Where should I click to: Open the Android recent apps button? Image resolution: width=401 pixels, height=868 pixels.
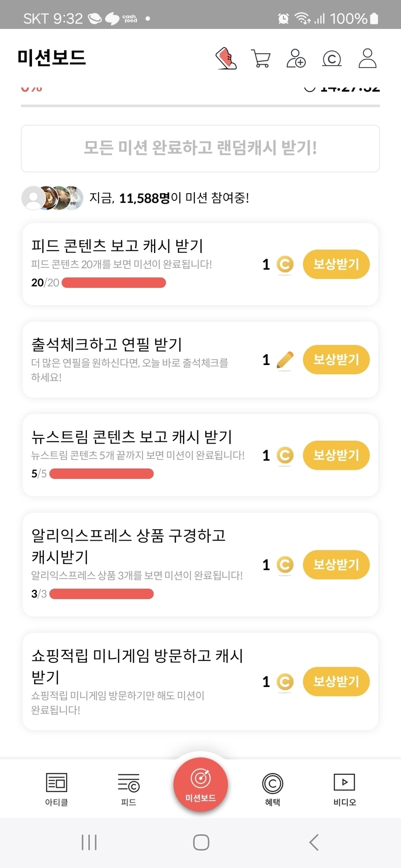coord(89,842)
